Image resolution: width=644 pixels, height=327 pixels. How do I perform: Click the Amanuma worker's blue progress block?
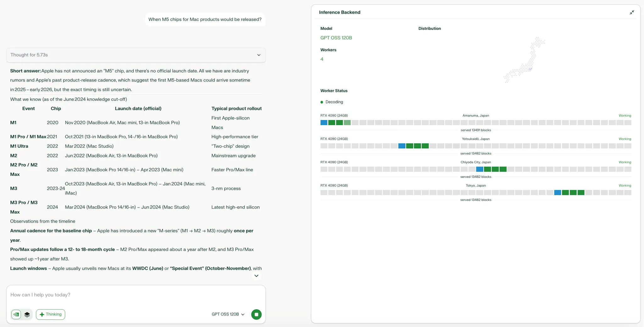[x=324, y=123]
